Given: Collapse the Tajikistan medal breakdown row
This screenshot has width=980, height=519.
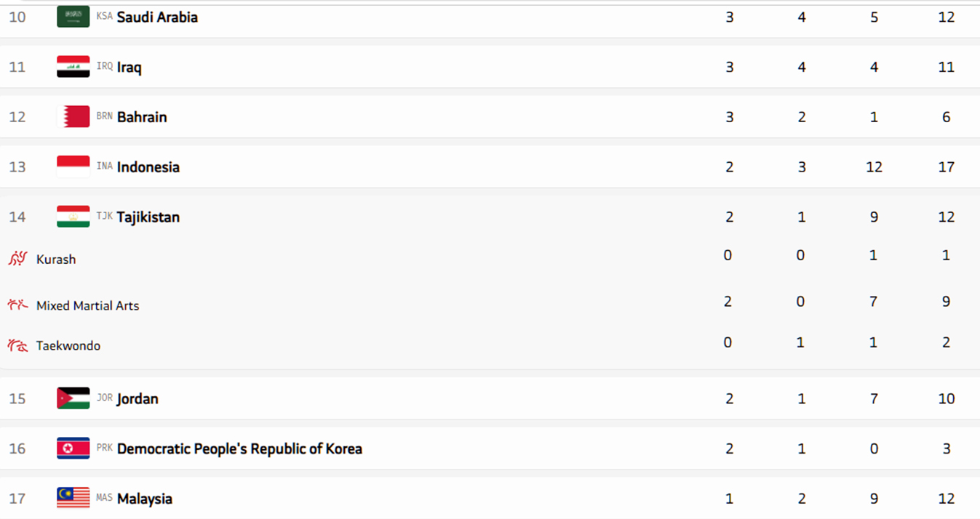Looking at the screenshot, I should [148, 217].
